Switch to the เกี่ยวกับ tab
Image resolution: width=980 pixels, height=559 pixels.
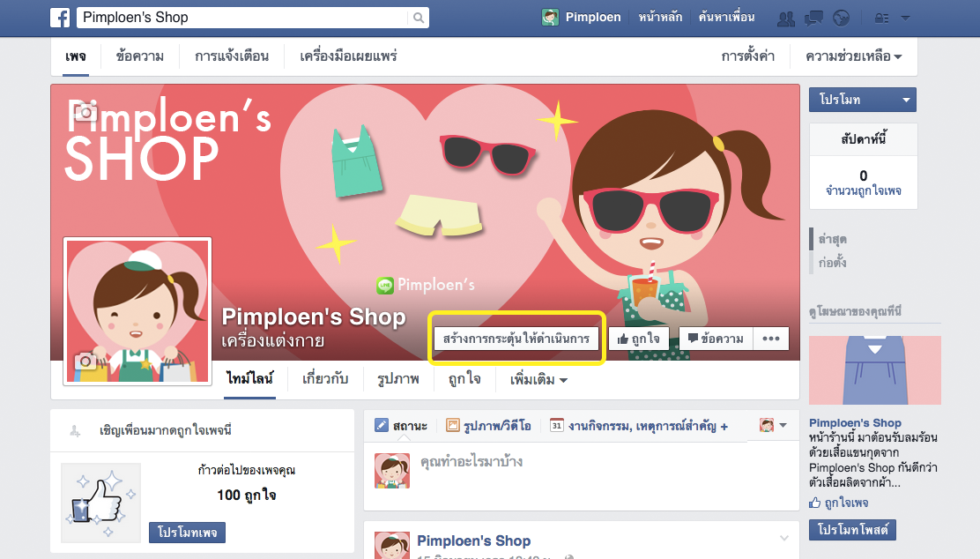325,379
